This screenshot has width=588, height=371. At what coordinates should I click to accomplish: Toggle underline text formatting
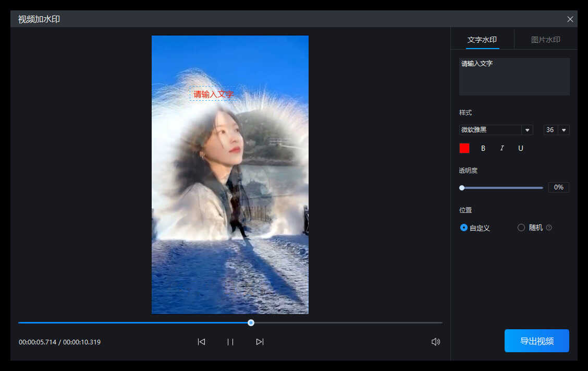(520, 148)
